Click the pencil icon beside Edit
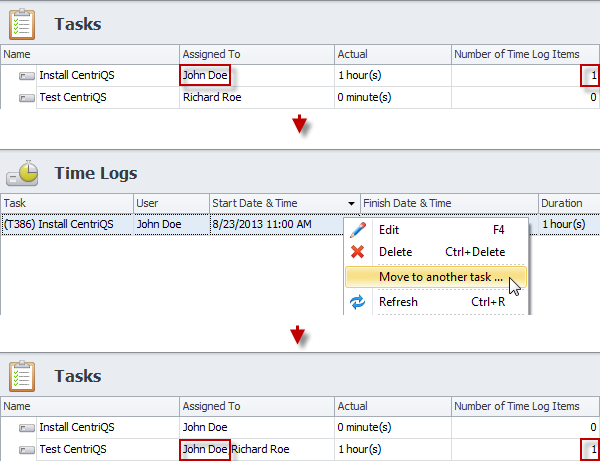This screenshot has width=600, height=461. coord(358,229)
